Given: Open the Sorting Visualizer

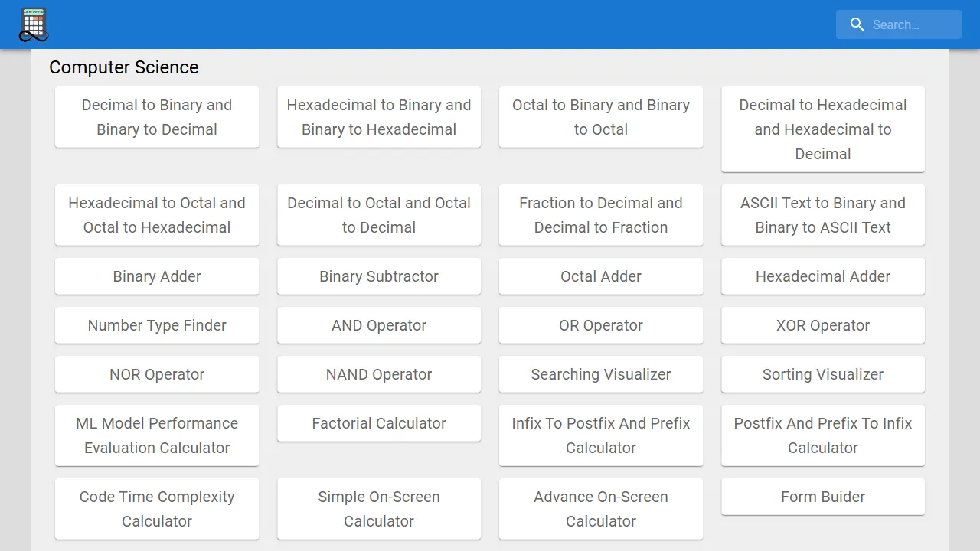Looking at the screenshot, I should pyautogui.click(x=823, y=374).
